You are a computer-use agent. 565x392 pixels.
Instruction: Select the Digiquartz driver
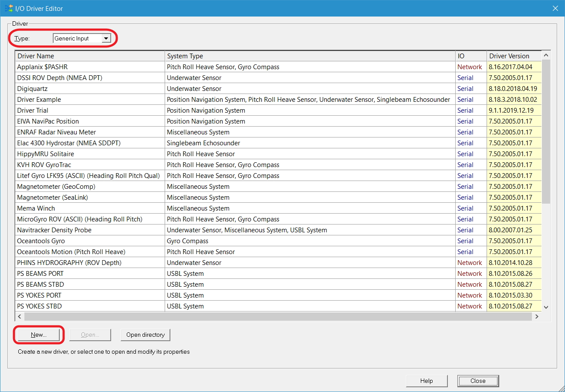(33, 89)
